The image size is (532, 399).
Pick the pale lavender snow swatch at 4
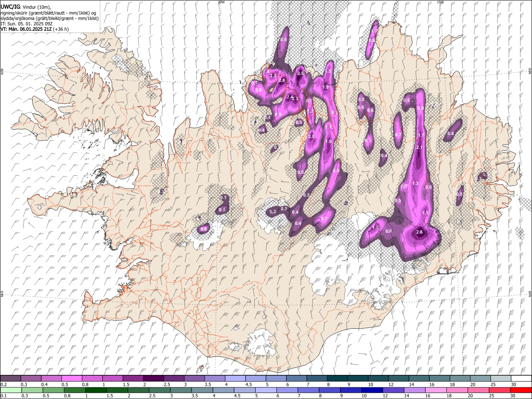(234, 378)
